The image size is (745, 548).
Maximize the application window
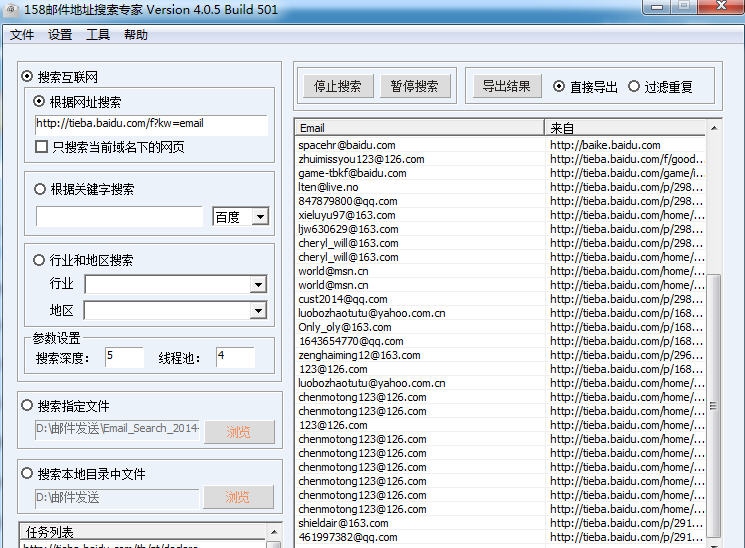(x=684, y=6)
